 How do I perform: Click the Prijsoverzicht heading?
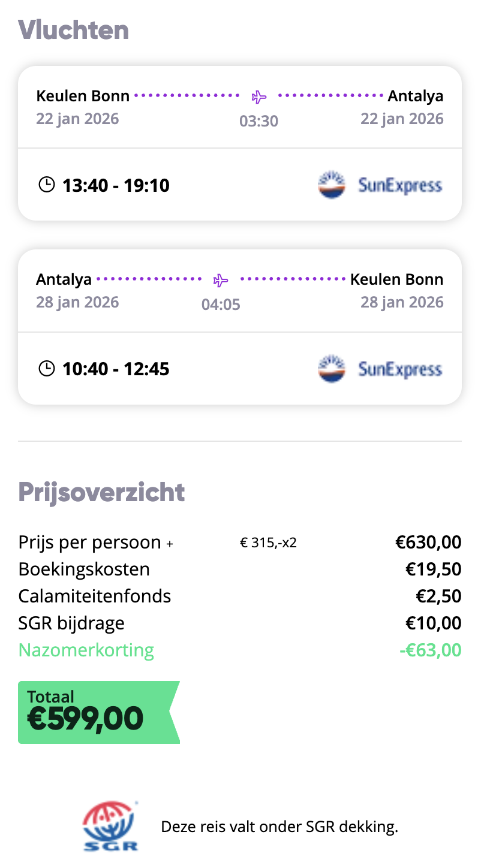click(x=101, y=492)
